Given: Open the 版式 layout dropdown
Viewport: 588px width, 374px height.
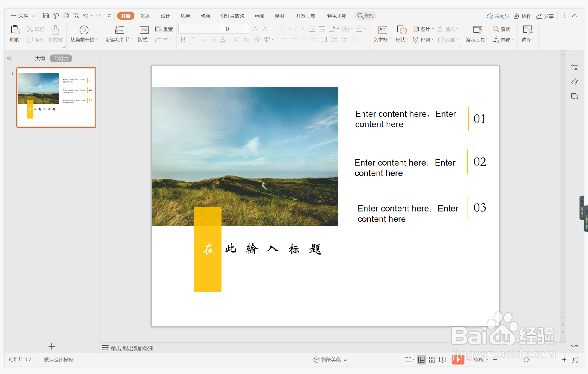Looking at the screenshot, I should tap(144, 39).
